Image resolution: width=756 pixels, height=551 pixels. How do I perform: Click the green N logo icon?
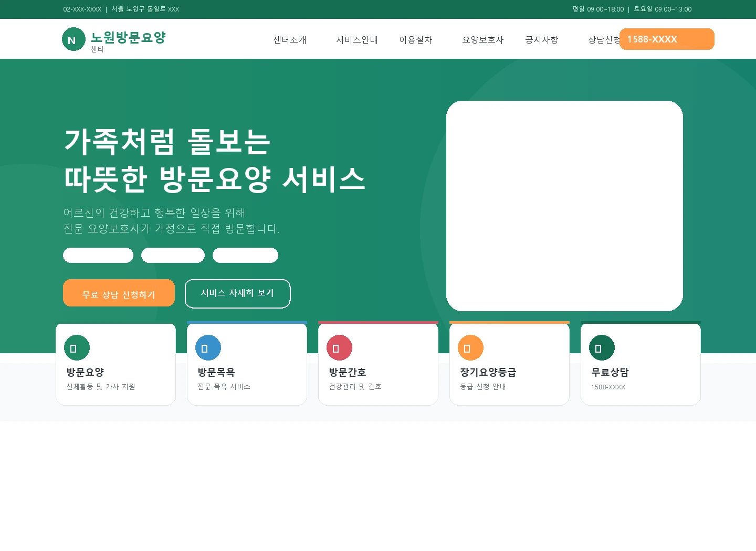coord(73,39)
